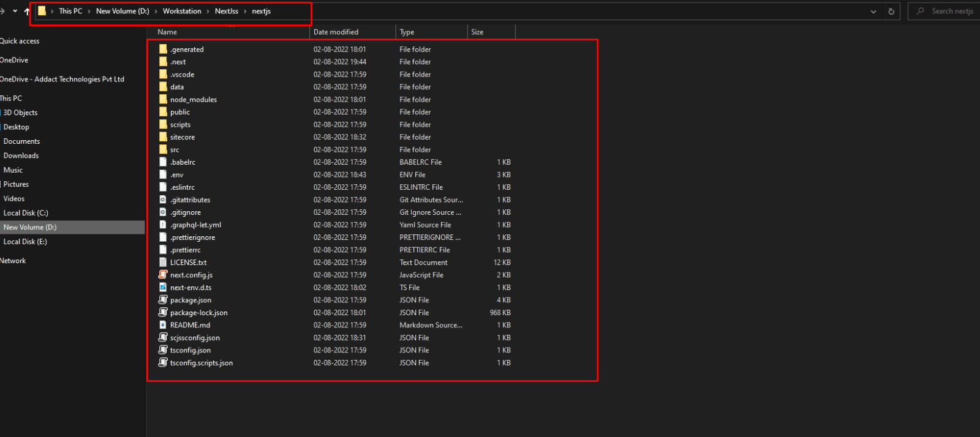Click the tsconfig.scripts.json file icon
980x437 pixels.
coord(163,363)
